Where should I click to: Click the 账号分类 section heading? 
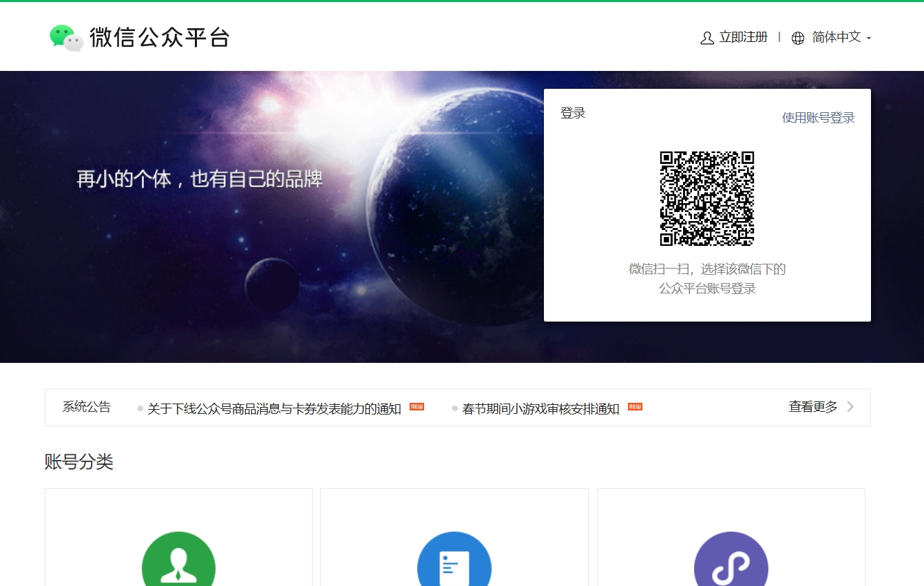(x=79, y=461)
